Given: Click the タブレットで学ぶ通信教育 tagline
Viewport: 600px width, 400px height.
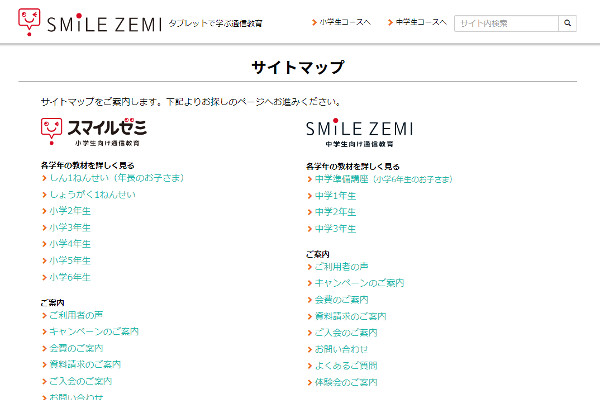Looking at the screenshot, I should (215, 23).
